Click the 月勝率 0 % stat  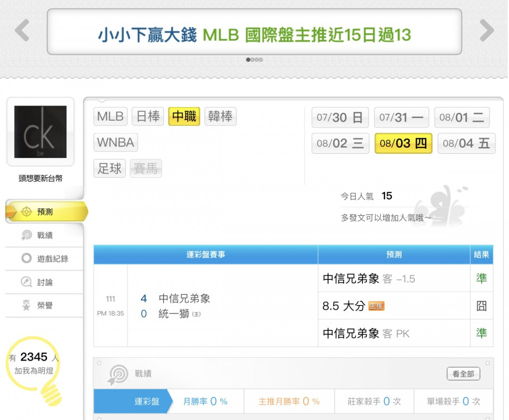pos(205,402)
